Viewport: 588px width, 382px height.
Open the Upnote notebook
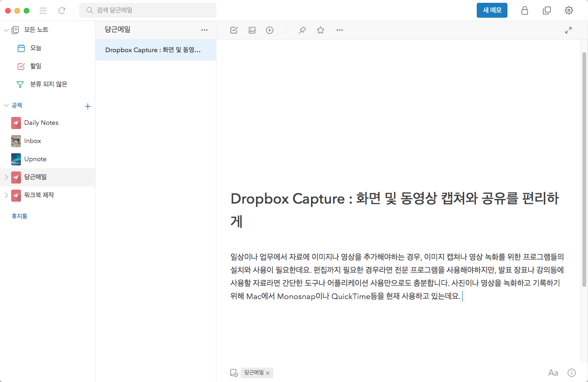[47, 159]
